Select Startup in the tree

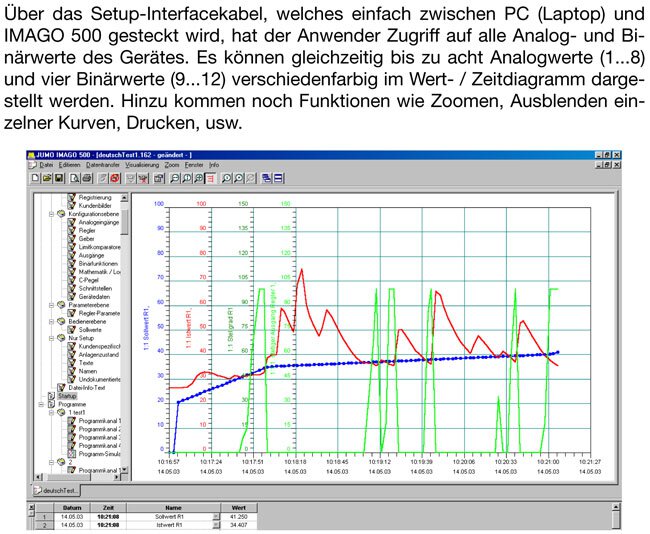click(x=66, y=395)
